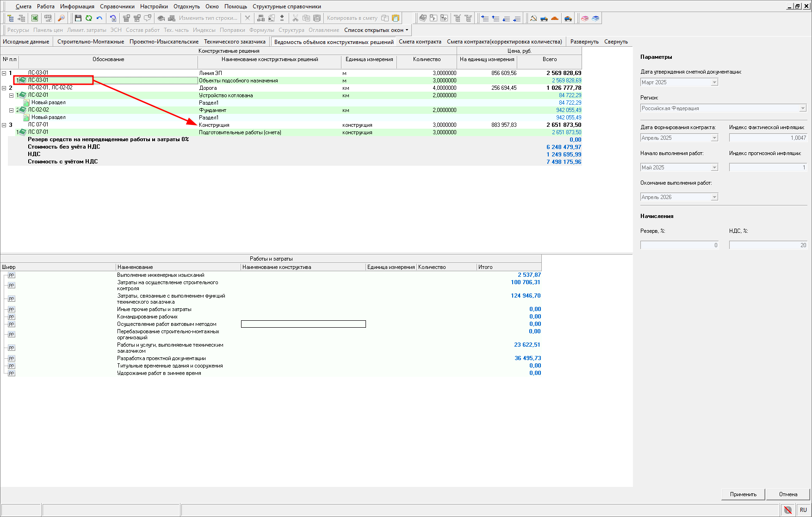Open the Список открытых окон dropdown
This screenshot has height=517, width=812.
(x=376, y=30)
